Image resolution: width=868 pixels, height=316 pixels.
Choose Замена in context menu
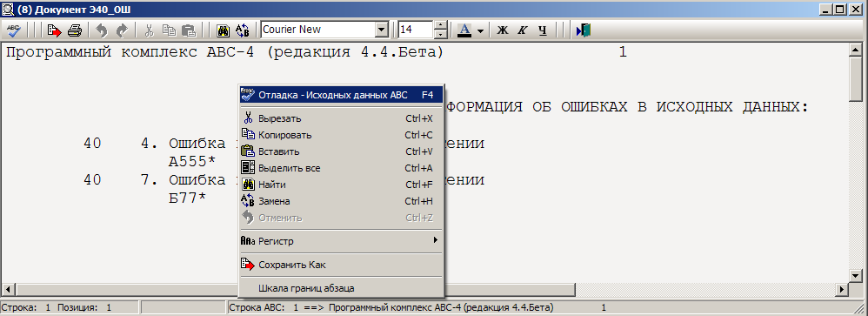pos(341,201)
